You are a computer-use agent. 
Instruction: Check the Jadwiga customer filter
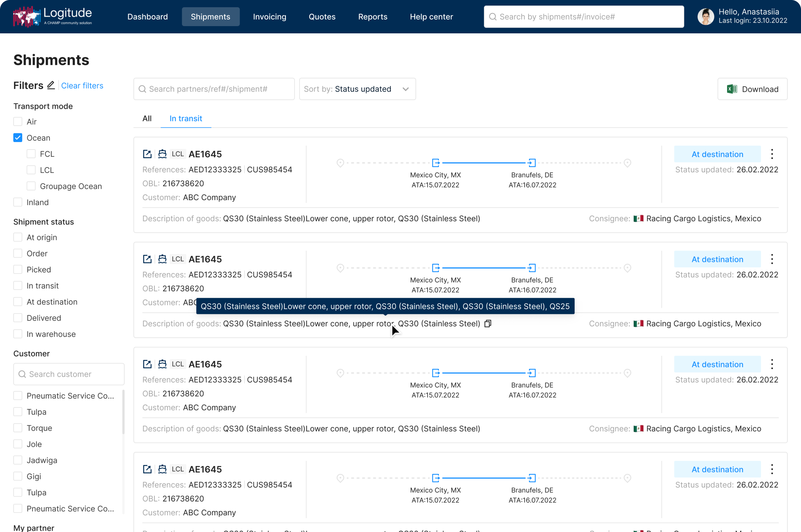[x=18, y=460]
